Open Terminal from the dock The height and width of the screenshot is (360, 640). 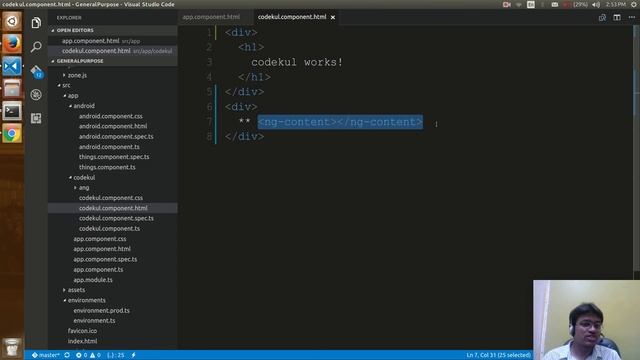pyautogui.click(x=12, y=111)
